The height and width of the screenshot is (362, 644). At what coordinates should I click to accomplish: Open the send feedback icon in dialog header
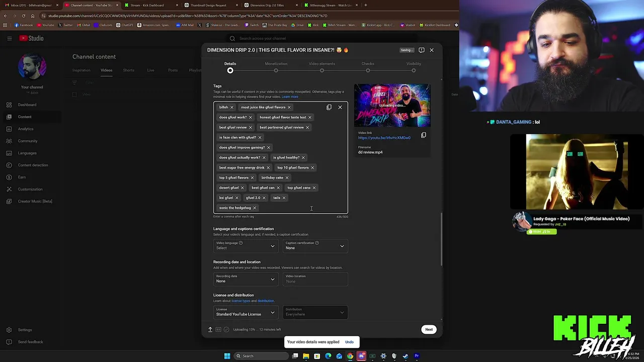(422, 50)
